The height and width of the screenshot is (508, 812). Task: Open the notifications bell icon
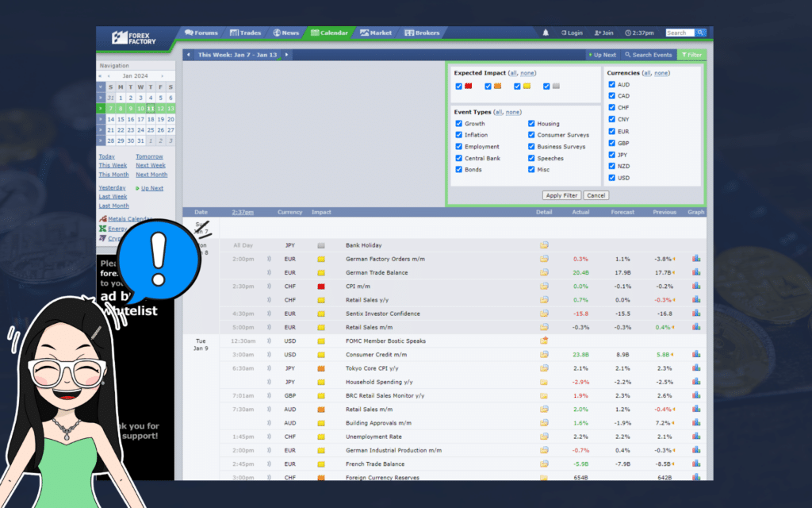click(546, 33)
